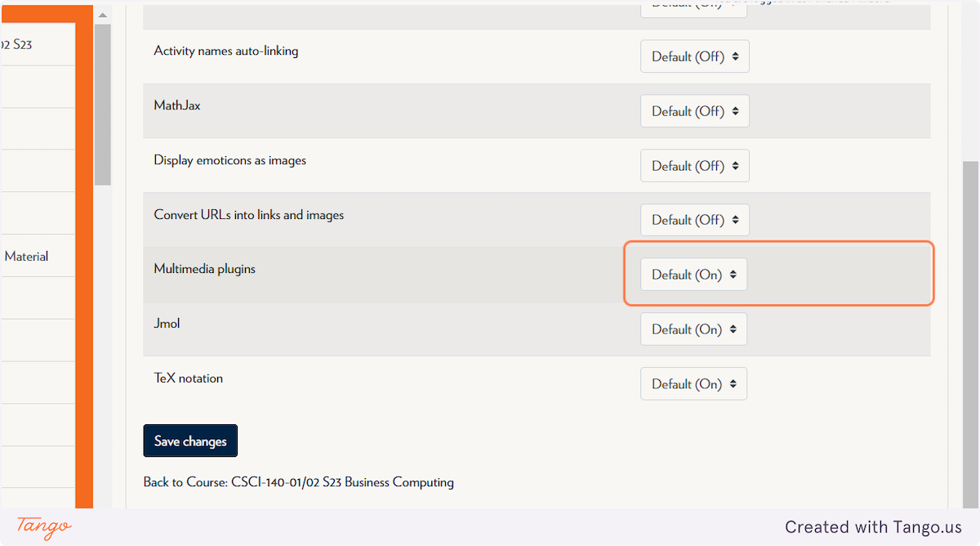This screenshot has width=980, height=546.
Task: Click the main page scrollbar thumb
Action: click(971, 335)
